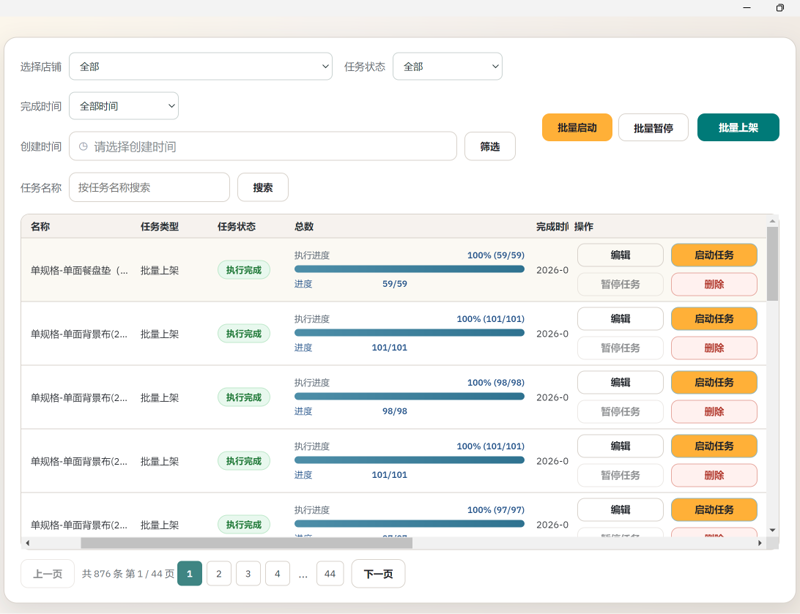Click the 执行完成 badge in 59/59 row
The height and width of the screenshot is (614, 800).
(x=244, y=270)
